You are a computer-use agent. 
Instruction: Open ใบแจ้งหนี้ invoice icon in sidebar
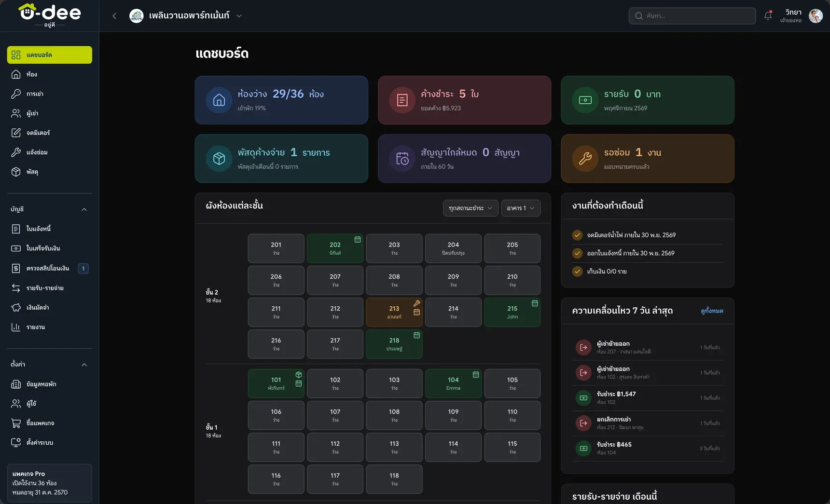pyautogui.click(x=16, y=229)
